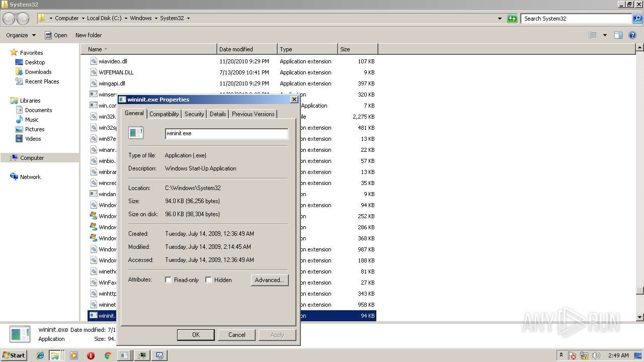
Task: Sort files by Date modified column
Action: (x=247, y=49)
